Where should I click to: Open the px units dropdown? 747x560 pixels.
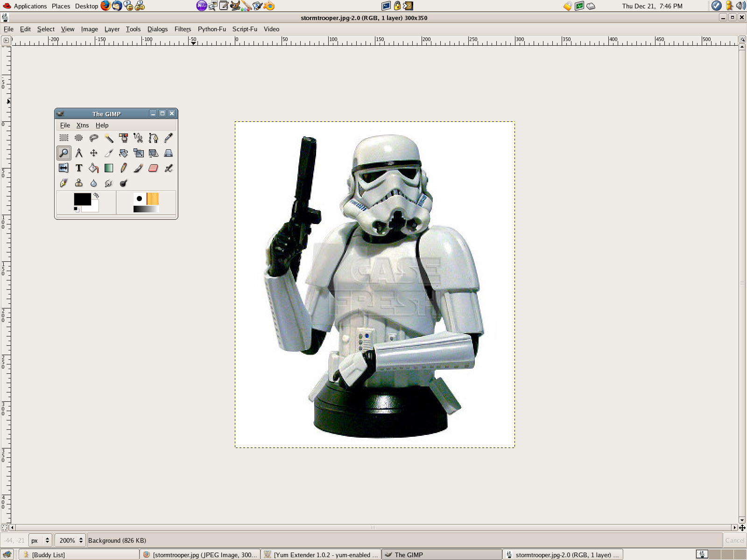click(x=40, y=540)
